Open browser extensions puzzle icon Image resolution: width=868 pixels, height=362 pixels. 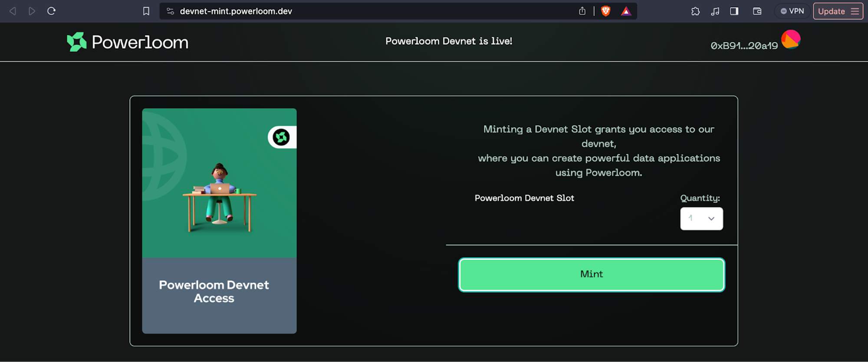[695, 11]
